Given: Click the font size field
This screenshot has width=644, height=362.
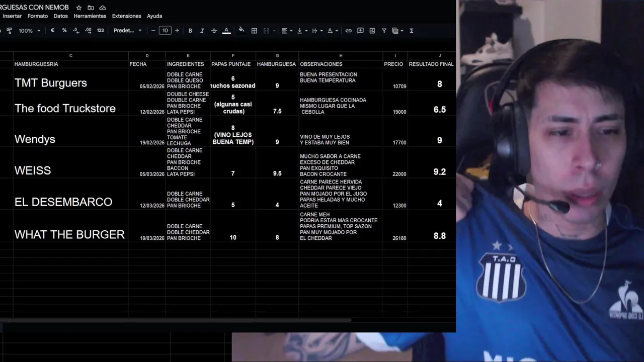Looking at the screenshot, I should click(165, 31).
